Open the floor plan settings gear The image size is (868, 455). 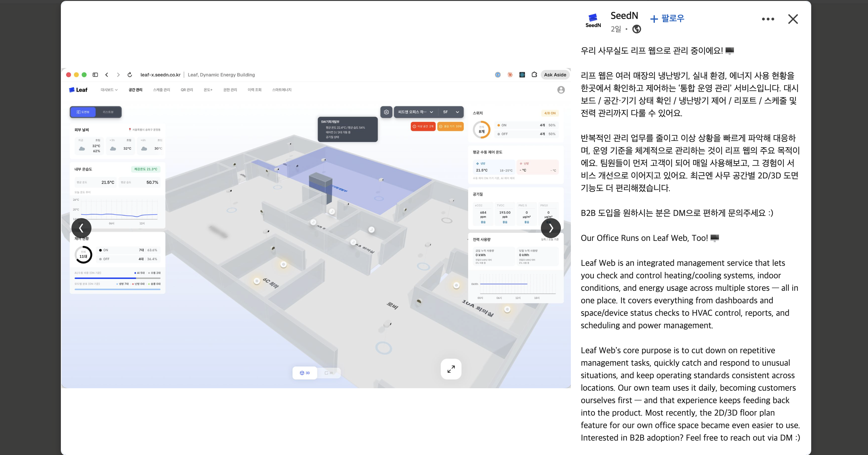386,112
